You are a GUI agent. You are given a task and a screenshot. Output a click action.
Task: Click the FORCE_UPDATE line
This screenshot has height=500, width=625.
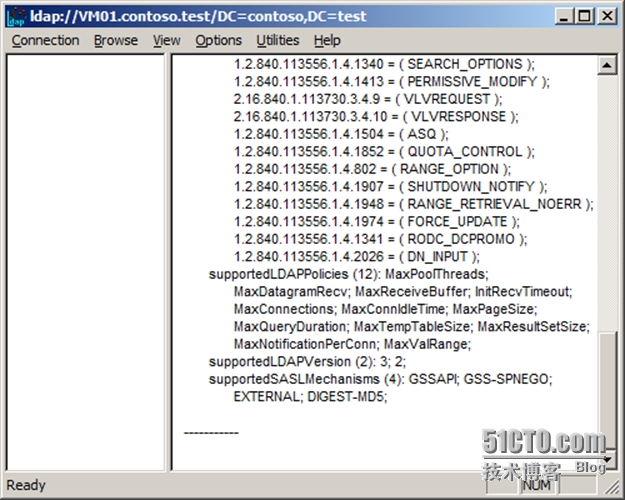pyautogui.click(x=377, y=222)
